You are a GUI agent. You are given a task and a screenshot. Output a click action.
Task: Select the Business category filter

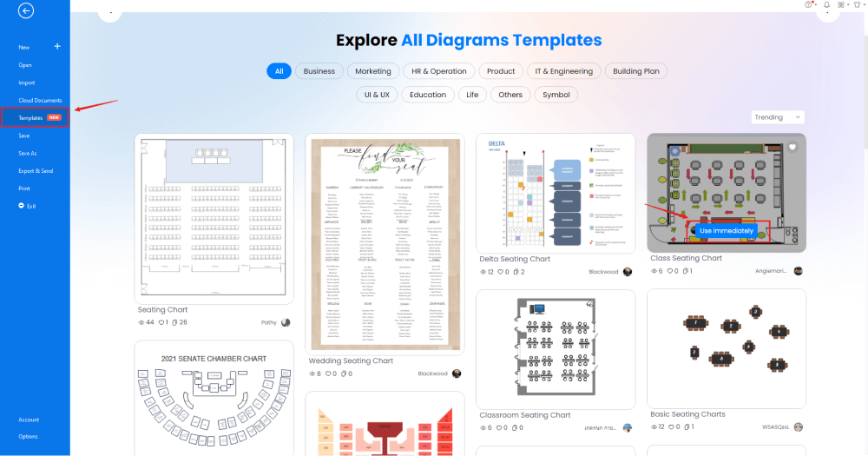coord(319,71)
